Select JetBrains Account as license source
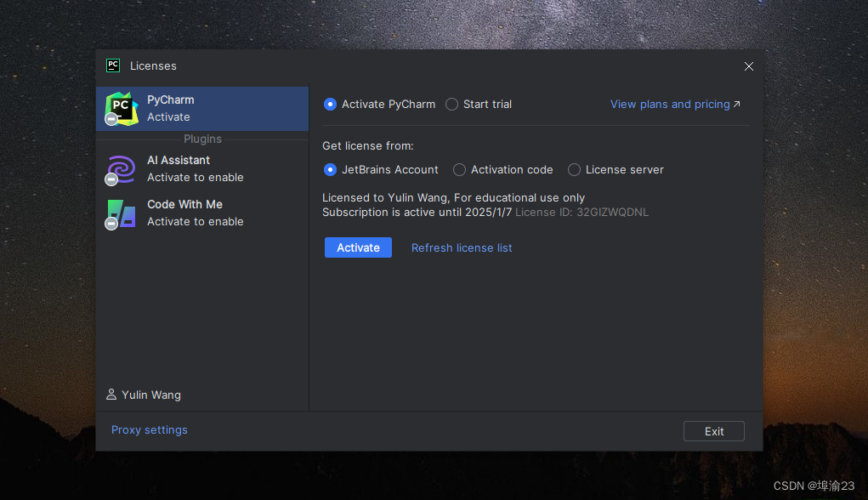868x500 pixels. pyautogui.click(x=330, y=169)
